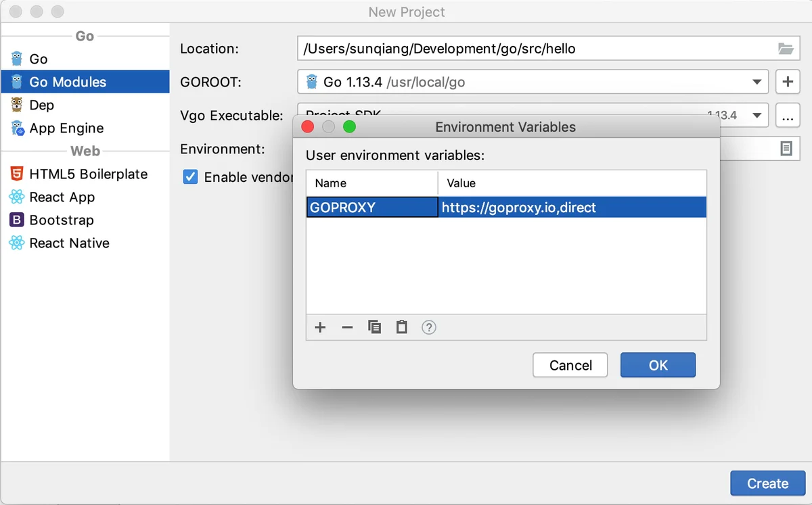Image resolution: width=812 pixels, height=505 pixels.
Task: Select React App template
Action: point(85,197)
